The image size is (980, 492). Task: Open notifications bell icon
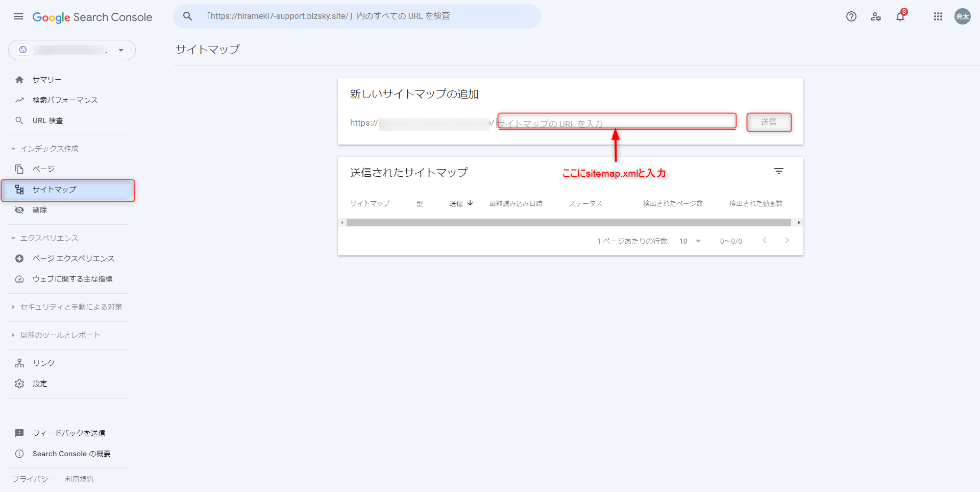click(900, 16)
